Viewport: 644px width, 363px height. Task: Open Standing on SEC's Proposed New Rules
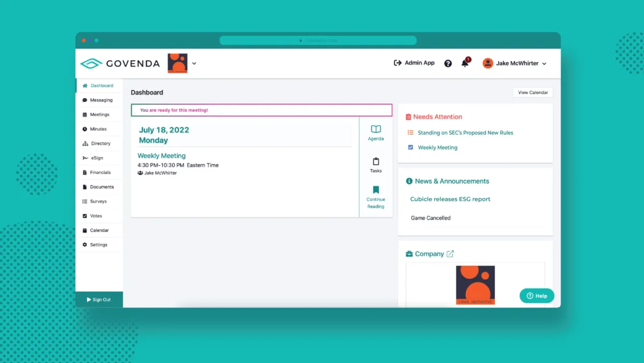465,133
